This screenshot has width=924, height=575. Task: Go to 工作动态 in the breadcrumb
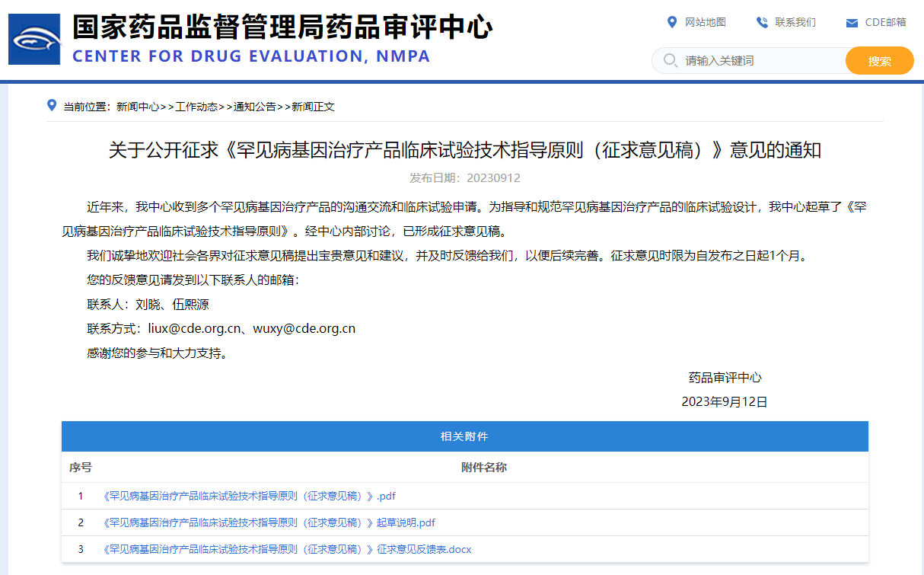196,107
